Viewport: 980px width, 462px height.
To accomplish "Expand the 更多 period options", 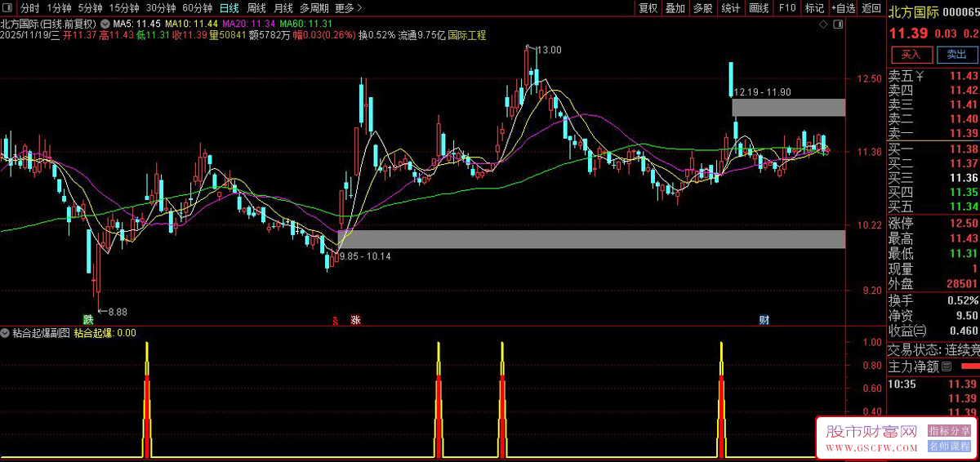I will pos(349,8).
